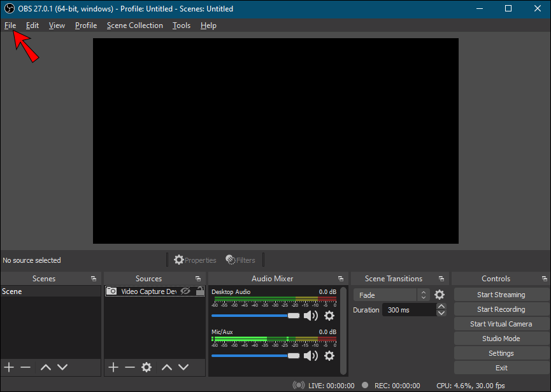Click the LIVE: 00:00:00 timer text

[331, 386]
